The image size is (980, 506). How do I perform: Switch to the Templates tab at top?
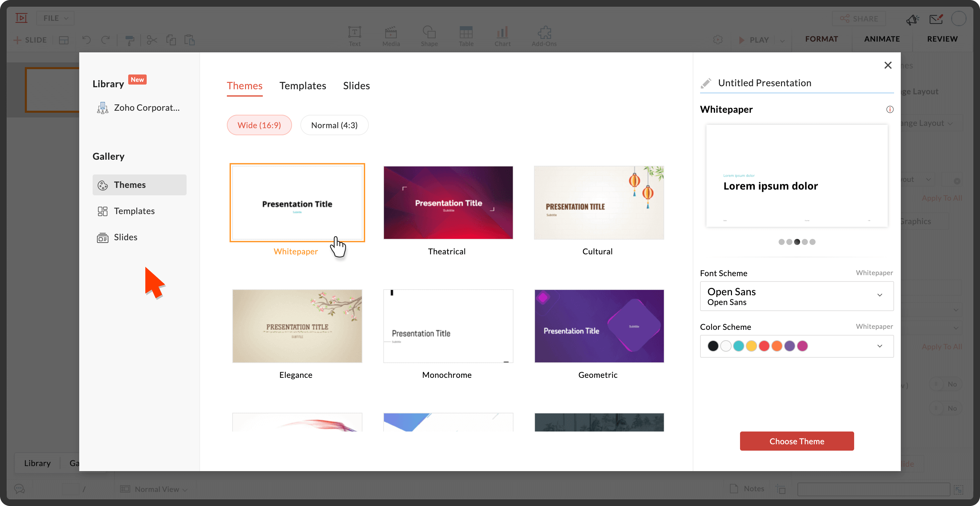click(x=302, y=86)
